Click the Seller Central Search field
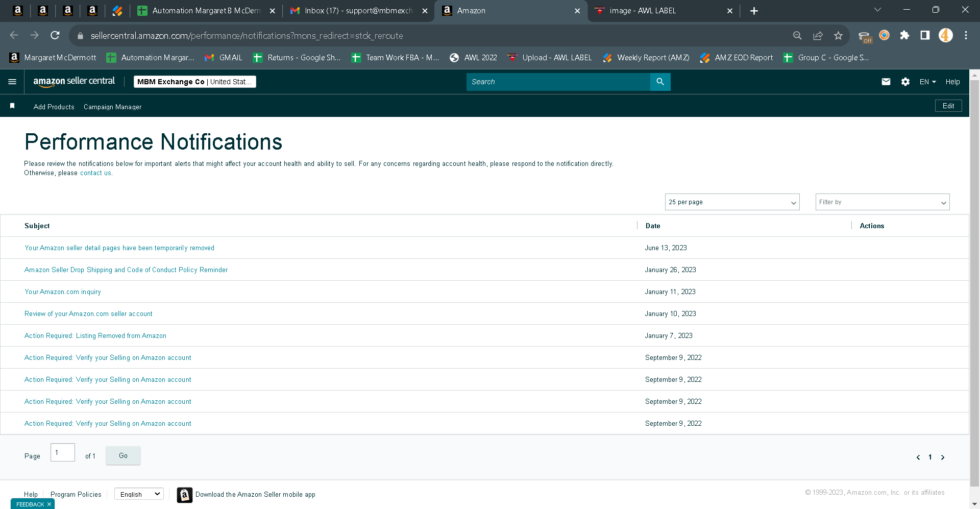Viewport: 980px width, 509px height. [558, 82]
